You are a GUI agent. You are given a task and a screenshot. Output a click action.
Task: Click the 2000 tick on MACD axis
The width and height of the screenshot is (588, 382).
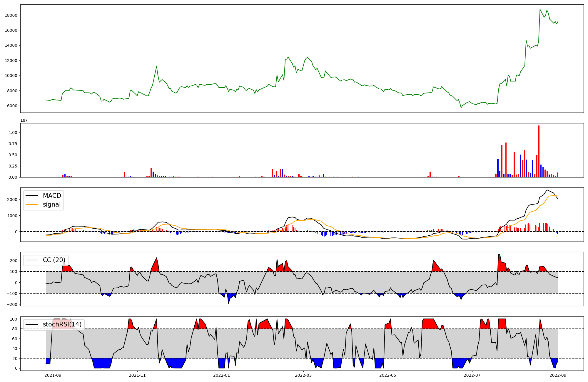coord(12,200)
